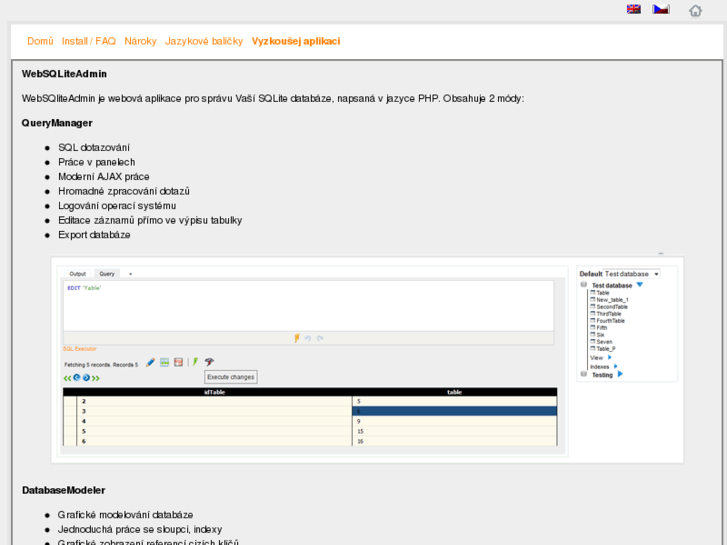Click the home icon at top right
This screenshot has width=727, height=545.
[695, 10]
